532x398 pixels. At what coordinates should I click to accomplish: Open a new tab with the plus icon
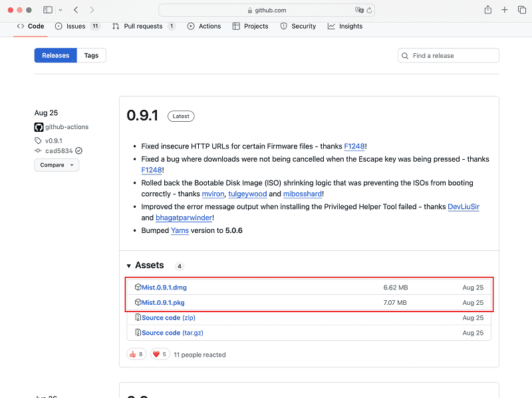505,10
